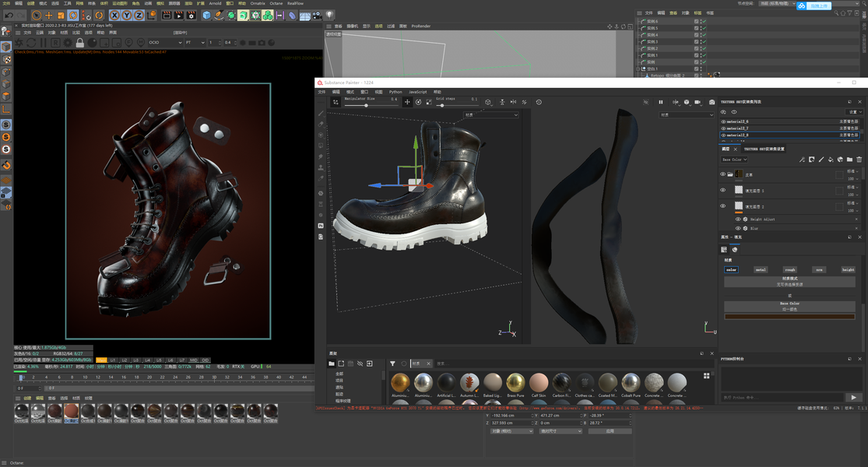The width and height of the screenshot is (868, 467).
Task: Open the 设置 dropdown in texture set list
Action: coord(852,112)
